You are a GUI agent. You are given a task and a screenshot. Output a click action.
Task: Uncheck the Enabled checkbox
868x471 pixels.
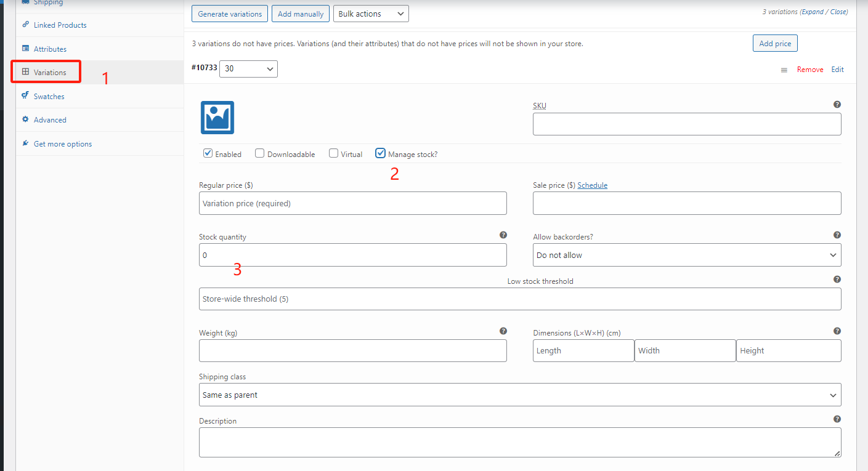[208, 153]
